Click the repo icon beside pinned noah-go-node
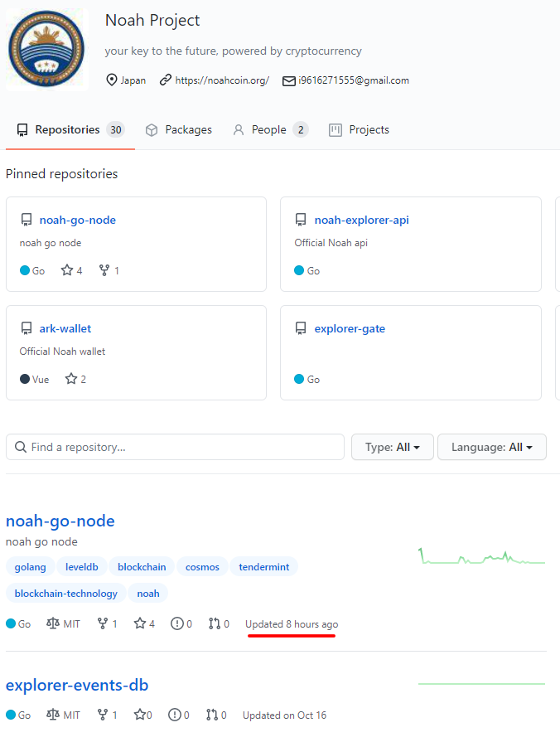 (27, 220)
